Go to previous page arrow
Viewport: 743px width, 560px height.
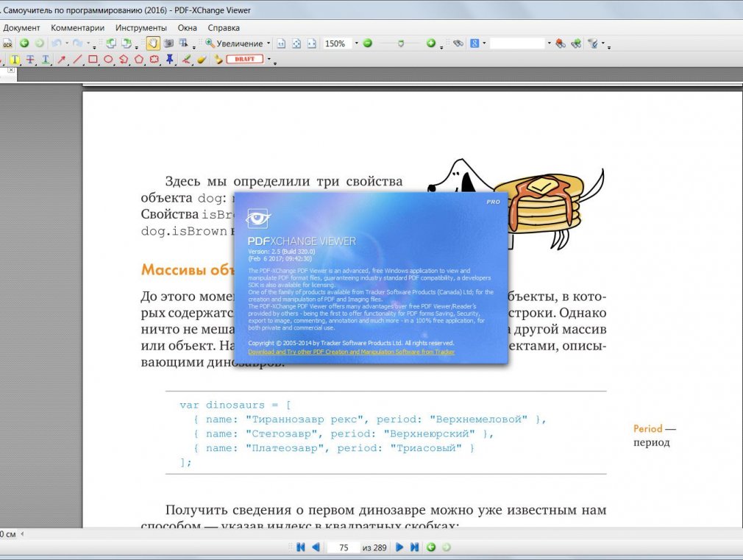(316, 547)
